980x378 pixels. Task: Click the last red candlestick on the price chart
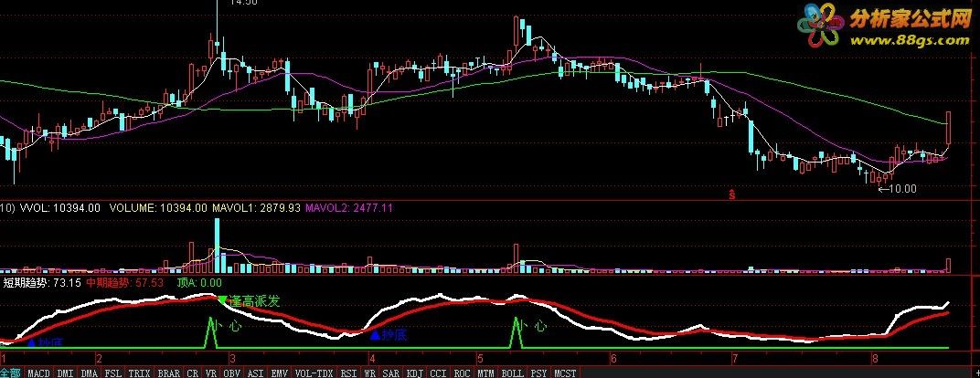(x=949, y=130)
